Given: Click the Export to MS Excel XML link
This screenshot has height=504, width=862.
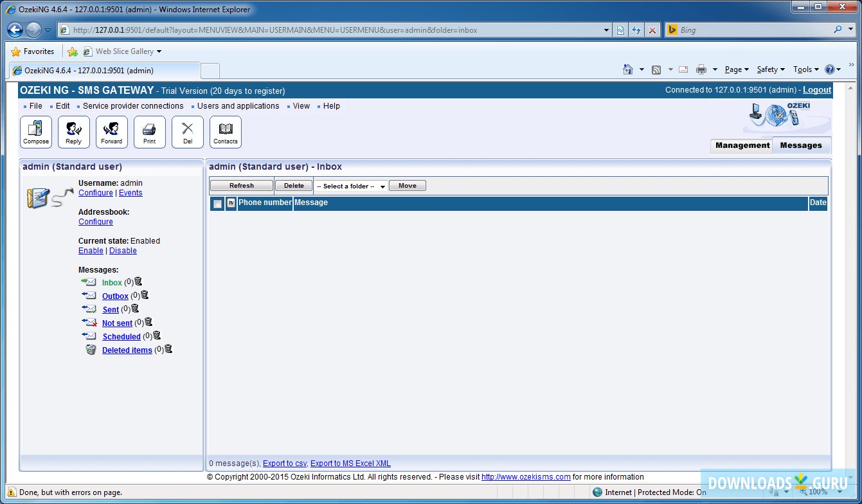Looking at the screenshot, I should 350,464.
